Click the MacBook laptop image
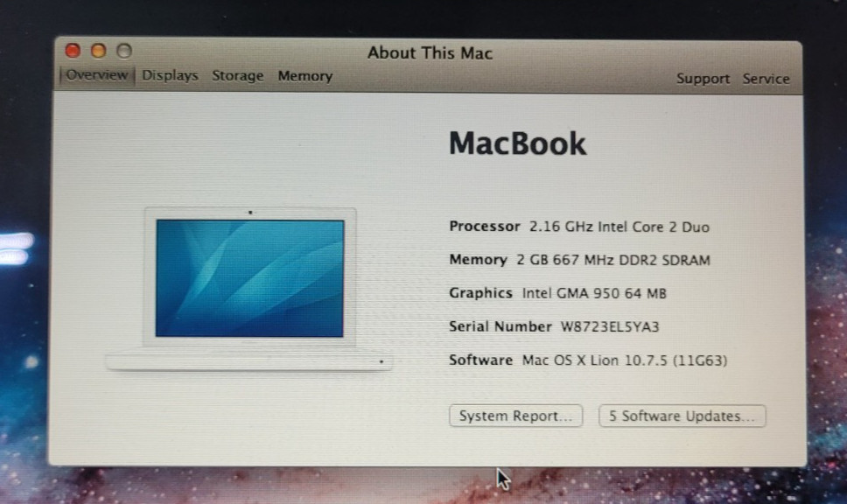Image resolution: width=847 pixels, height=504 pixels. click(249, 289)
